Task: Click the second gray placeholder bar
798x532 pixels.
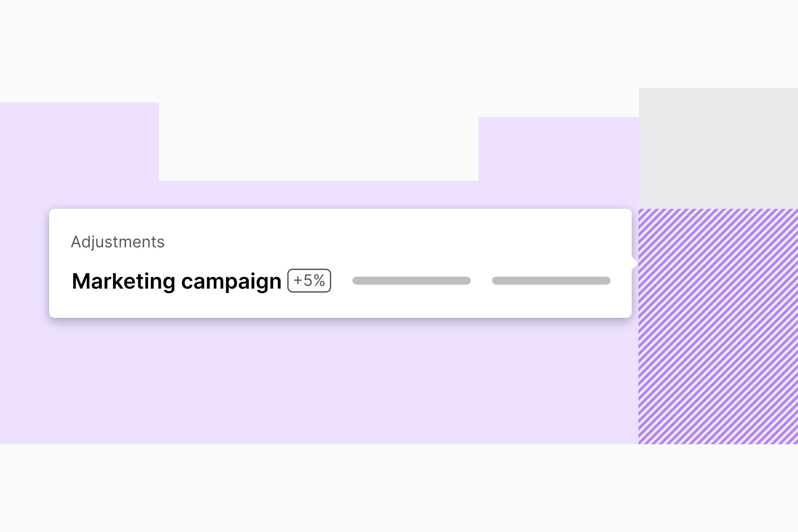Action: [x=551, y=281]
